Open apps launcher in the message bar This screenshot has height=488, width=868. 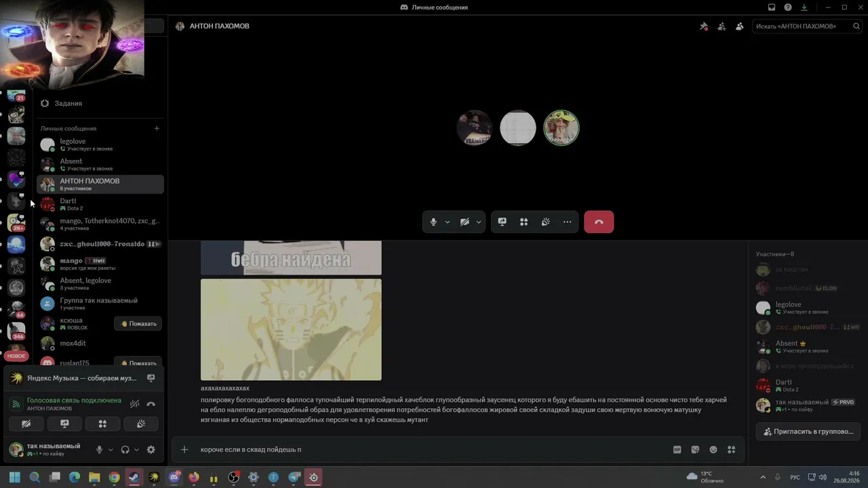coord(732,449)
